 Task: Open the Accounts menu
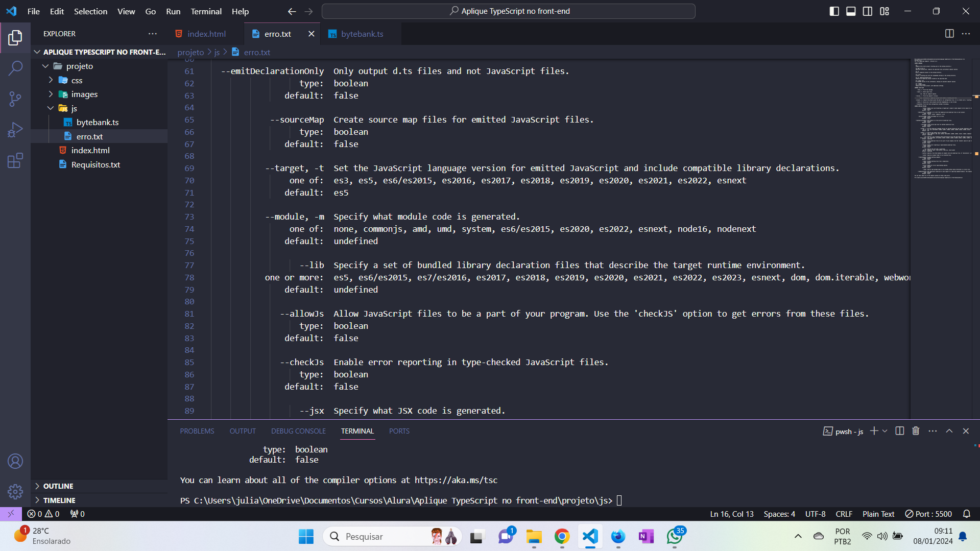point(15,461)
